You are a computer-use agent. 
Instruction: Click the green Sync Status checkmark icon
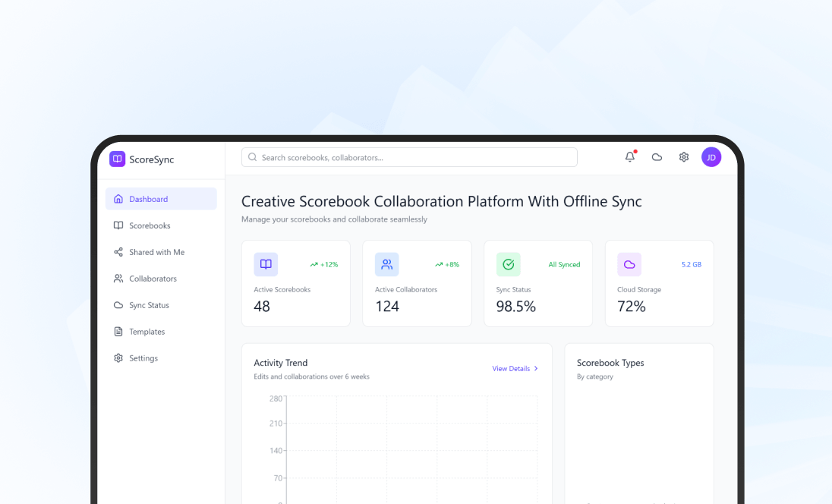click(x=508, y=264)
